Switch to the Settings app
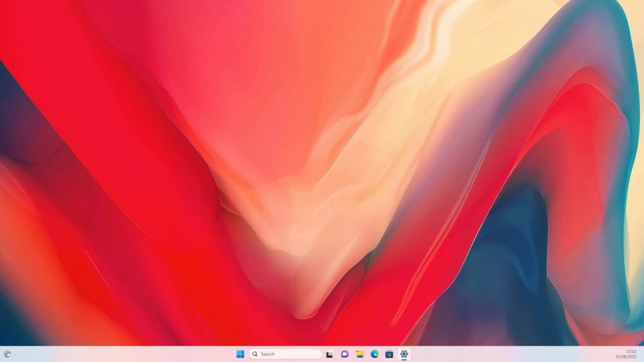This screenshot has width=644, height=362. [404, 354]
